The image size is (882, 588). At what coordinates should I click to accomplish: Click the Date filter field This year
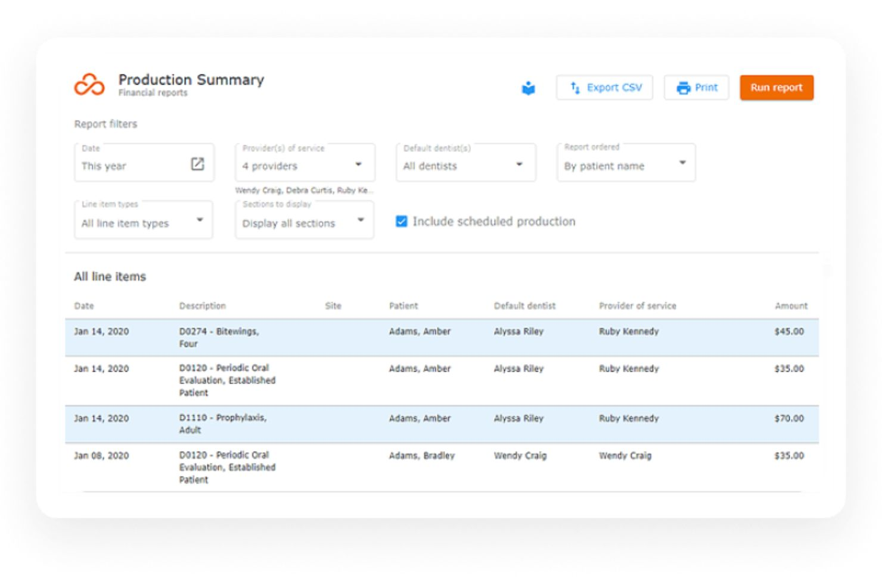point(144,162)
